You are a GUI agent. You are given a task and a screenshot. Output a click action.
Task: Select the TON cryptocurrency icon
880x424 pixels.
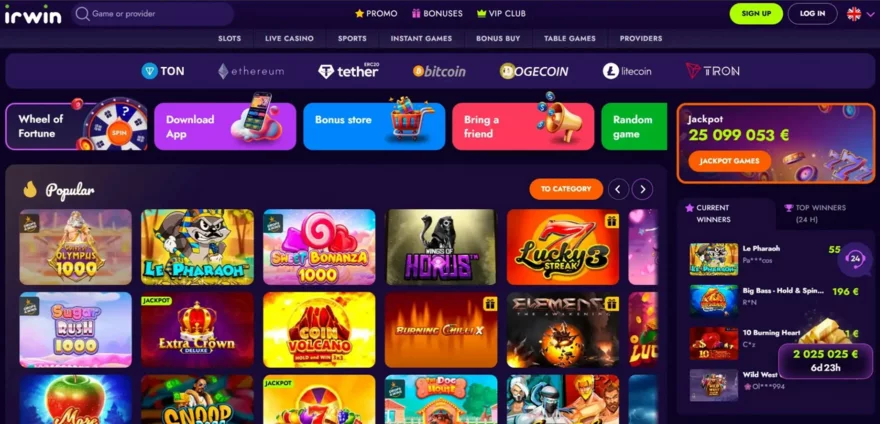(163, 71)
